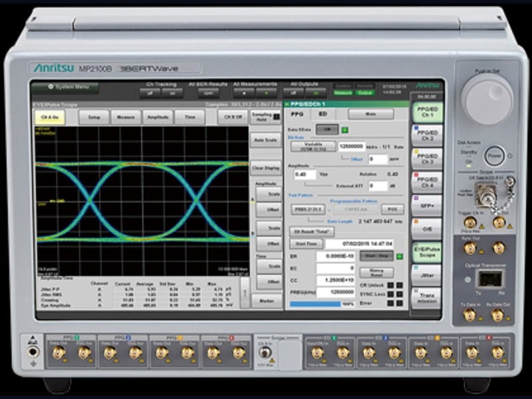Select the ED tab

(x=323, y=114)
